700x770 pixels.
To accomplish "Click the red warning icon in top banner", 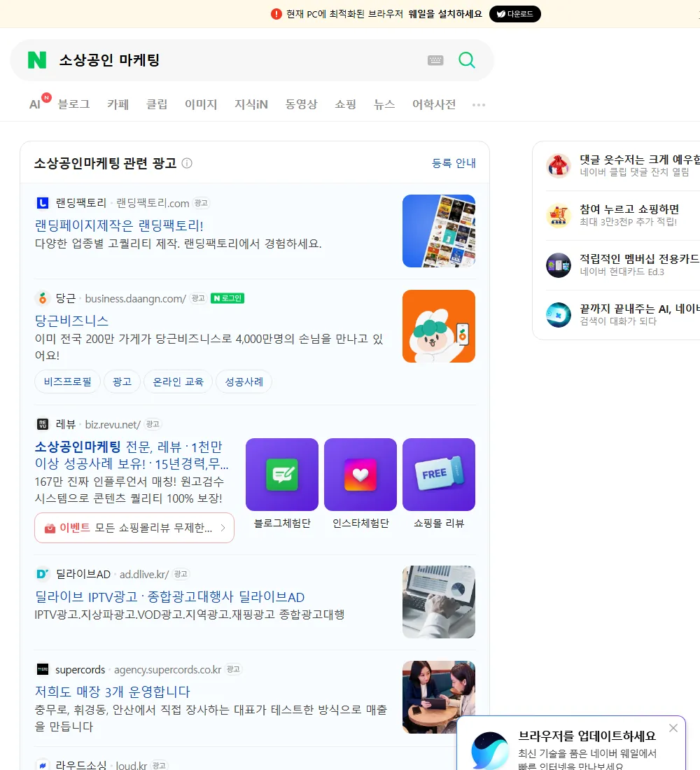I will coord(276,14).
